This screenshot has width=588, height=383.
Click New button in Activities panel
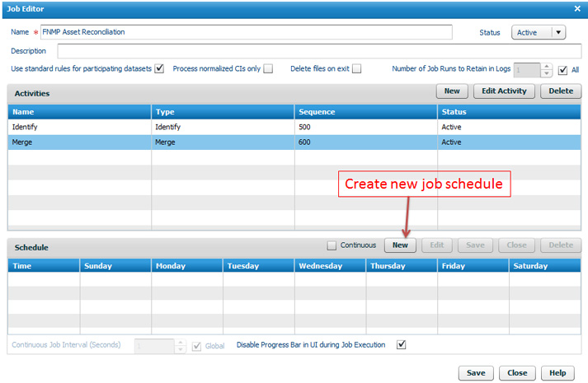point(452,91)
